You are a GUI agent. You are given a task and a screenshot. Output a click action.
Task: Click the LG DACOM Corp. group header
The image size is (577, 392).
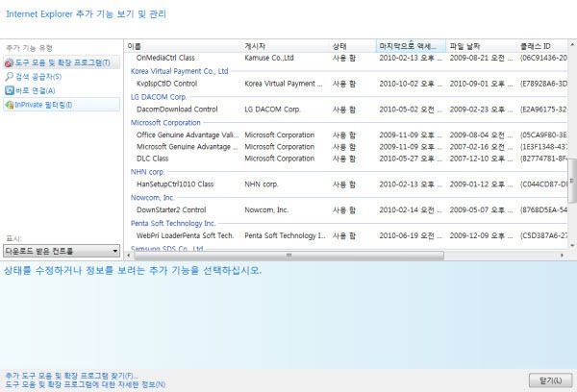pos(159,97)
